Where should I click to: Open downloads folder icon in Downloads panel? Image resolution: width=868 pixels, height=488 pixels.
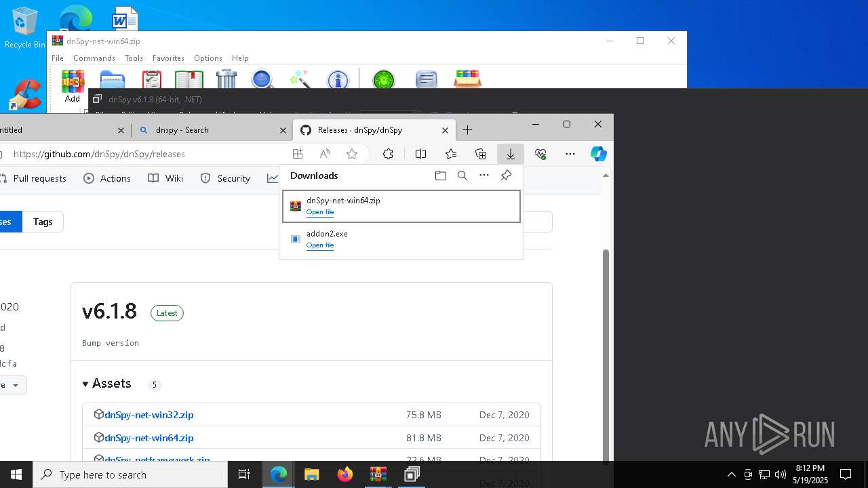click(x=441, y=176)
